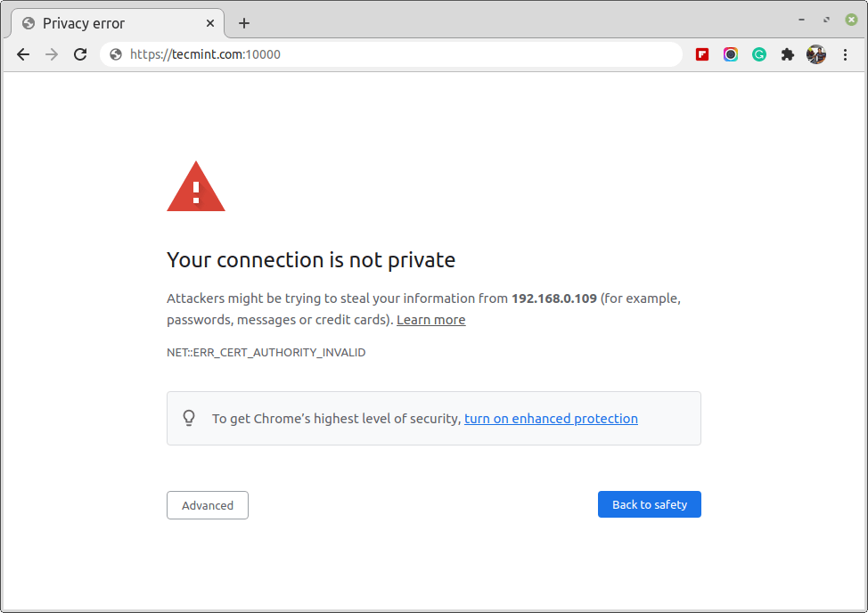Open the Extensions puzzle menu

point(787,54)
